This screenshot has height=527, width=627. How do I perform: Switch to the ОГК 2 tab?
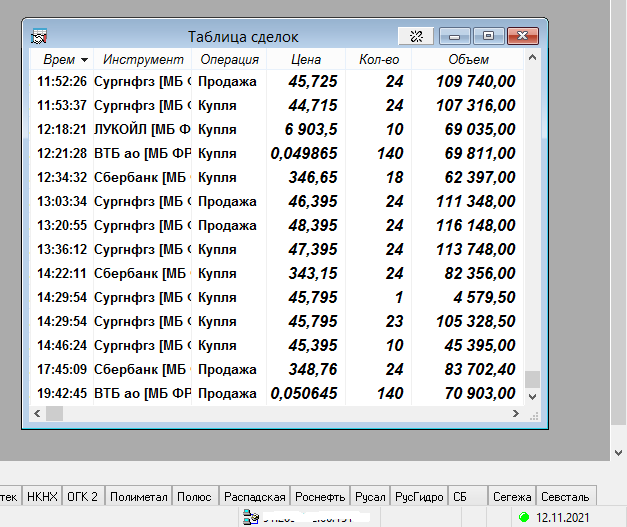(82, 497)
